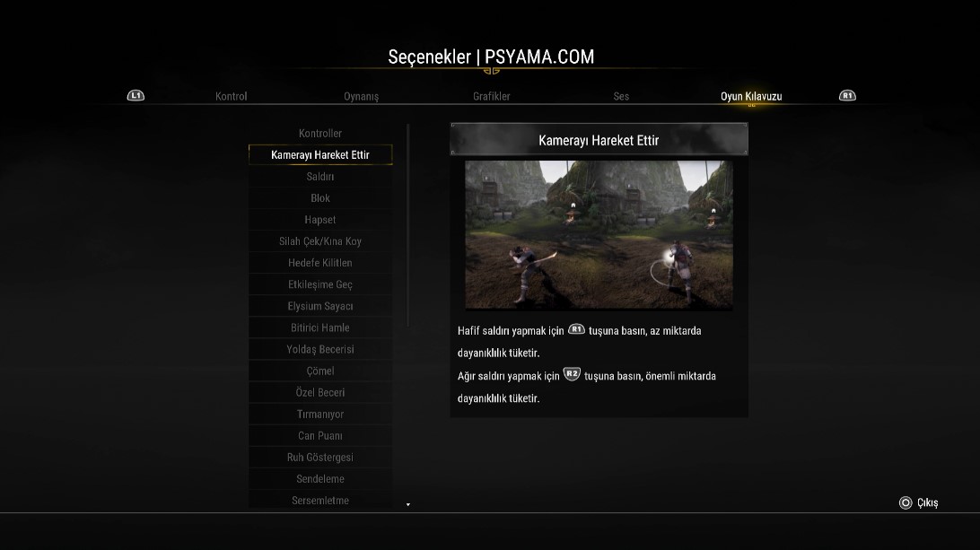Select the Ses tab
Screen dimensions: 980x550
(x=621, y=96)
